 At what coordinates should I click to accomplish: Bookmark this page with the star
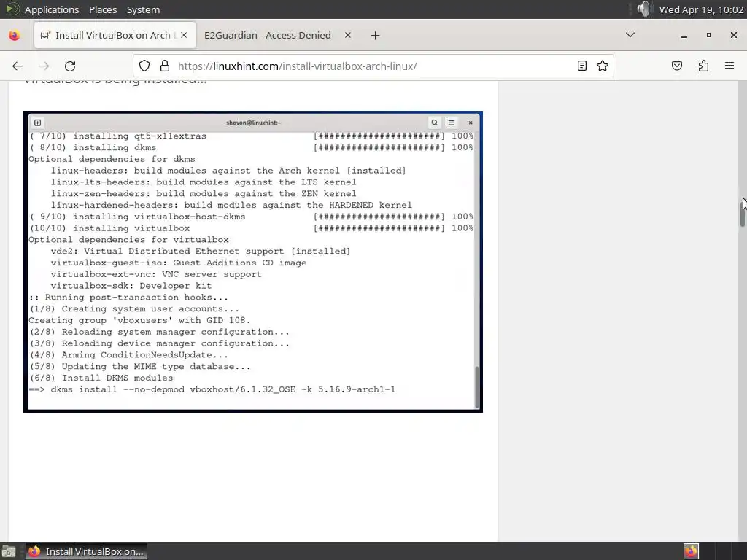click(602, 66)
